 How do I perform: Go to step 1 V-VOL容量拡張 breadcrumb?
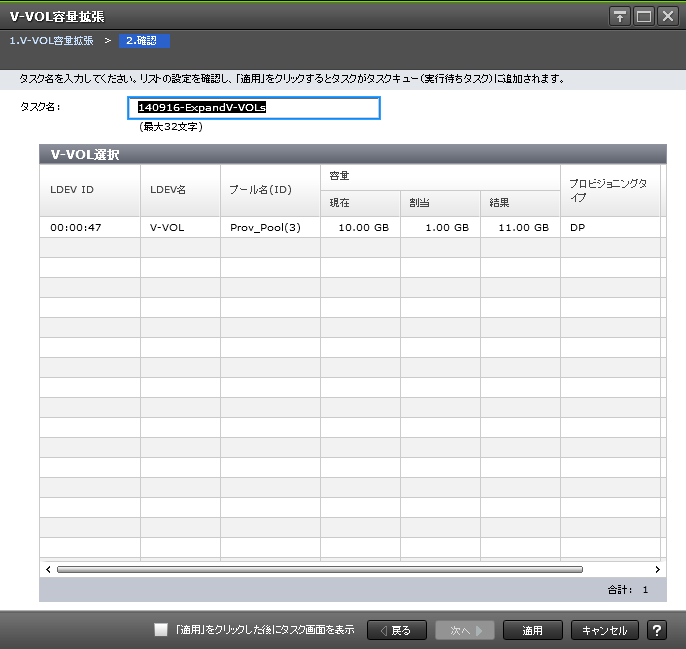pyautogui.click(x=51, y=41)
